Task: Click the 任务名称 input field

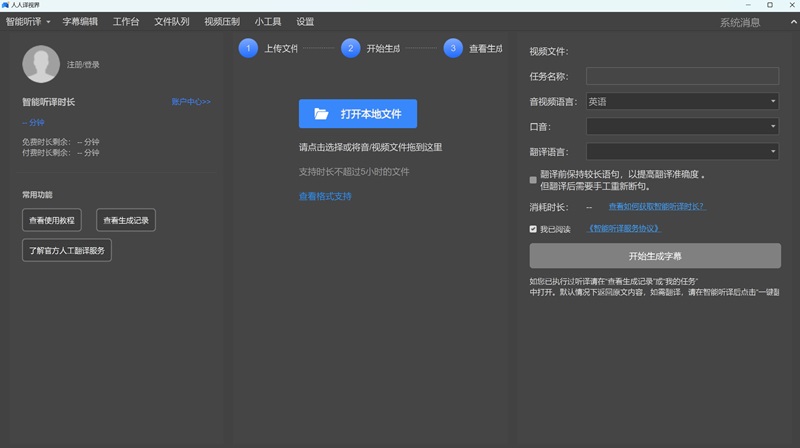Action: click(x=682, y=76)
